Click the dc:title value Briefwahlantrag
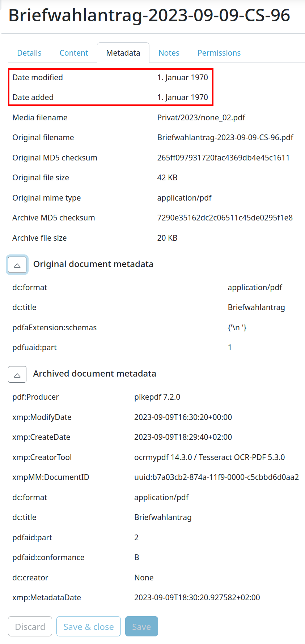This screenshot has width=305, height=644. [x=256, y=307]
